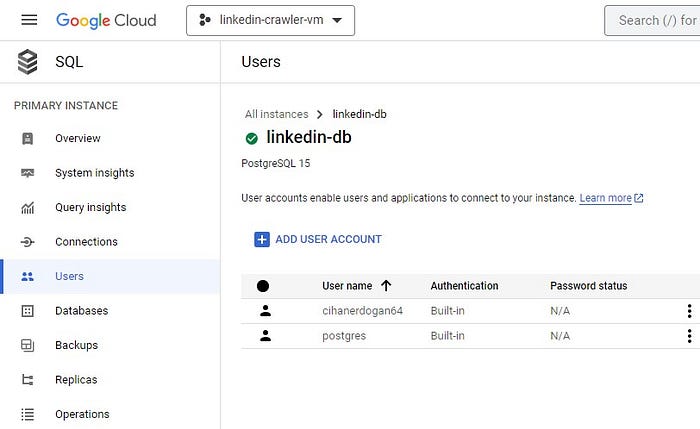Viewport: 700px width, 429px height.
Task: Click the Operations list icon
Action: (x=28, y=414)
